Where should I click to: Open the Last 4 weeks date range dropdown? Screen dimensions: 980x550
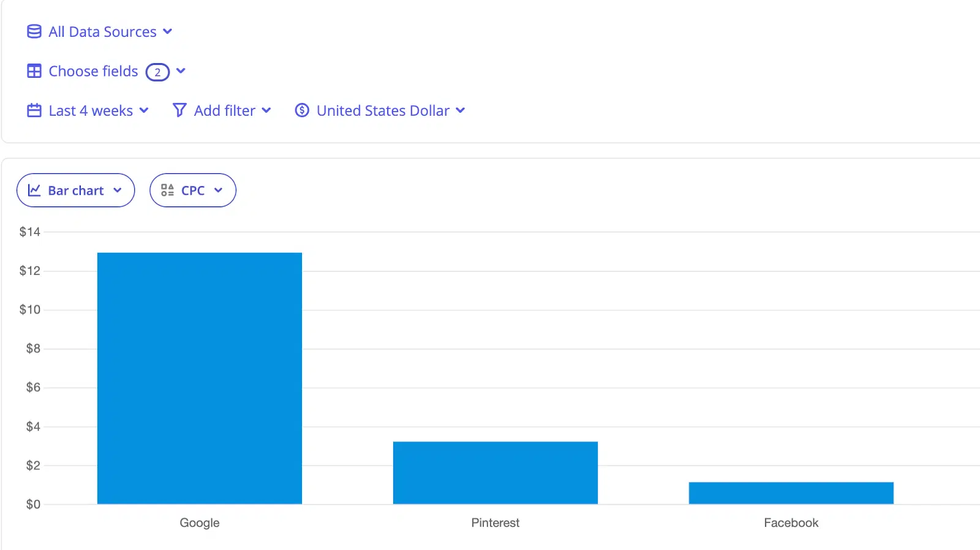[88, 111]
